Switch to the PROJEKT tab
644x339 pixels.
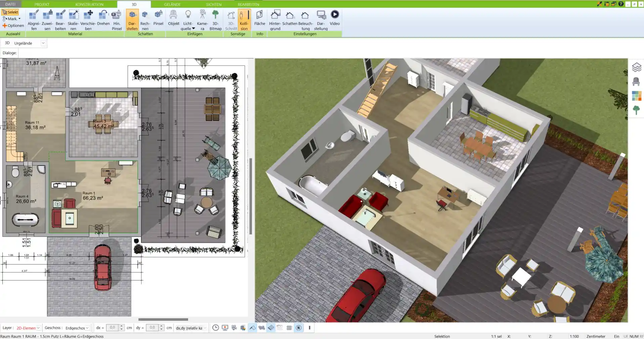(x=42, y=4)
